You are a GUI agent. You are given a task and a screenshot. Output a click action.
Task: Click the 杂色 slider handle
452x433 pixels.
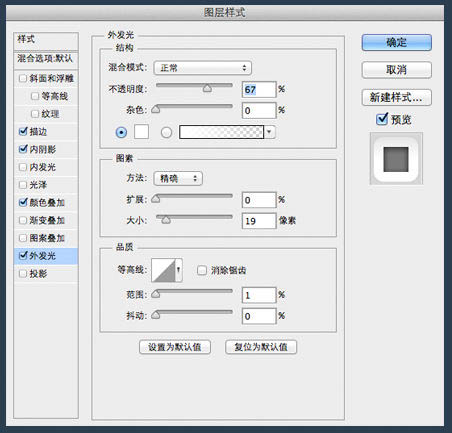156,109
